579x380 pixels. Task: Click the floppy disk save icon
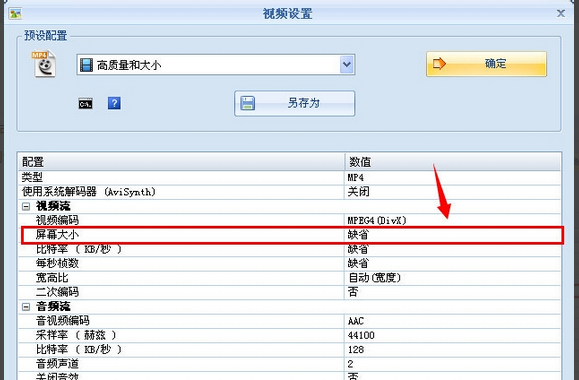click(x=247, y=103)
